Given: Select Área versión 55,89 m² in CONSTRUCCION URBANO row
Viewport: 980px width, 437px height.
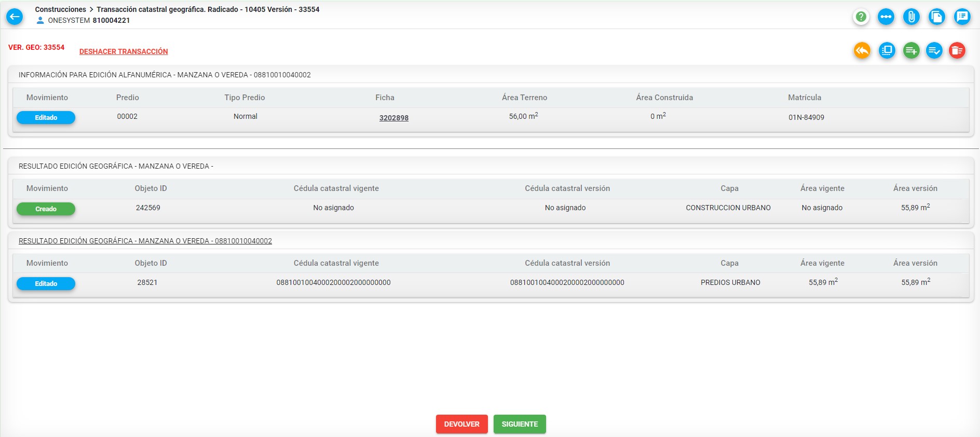Looking at the screenshot, I should [916, 207].
